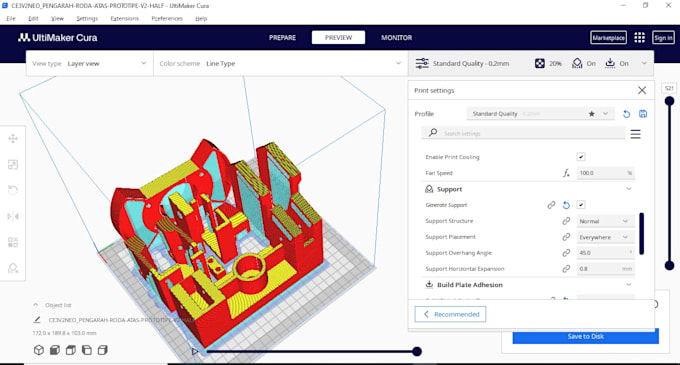Open the File menu
This screenshot has height=365, width=680.
pyautogui.click(x=11, y=19)
